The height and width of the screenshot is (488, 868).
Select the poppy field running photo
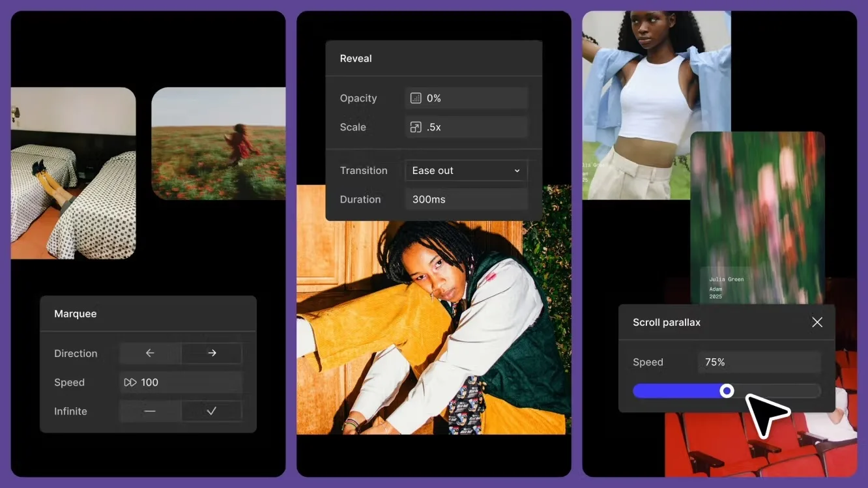click(x=218, y=143)
